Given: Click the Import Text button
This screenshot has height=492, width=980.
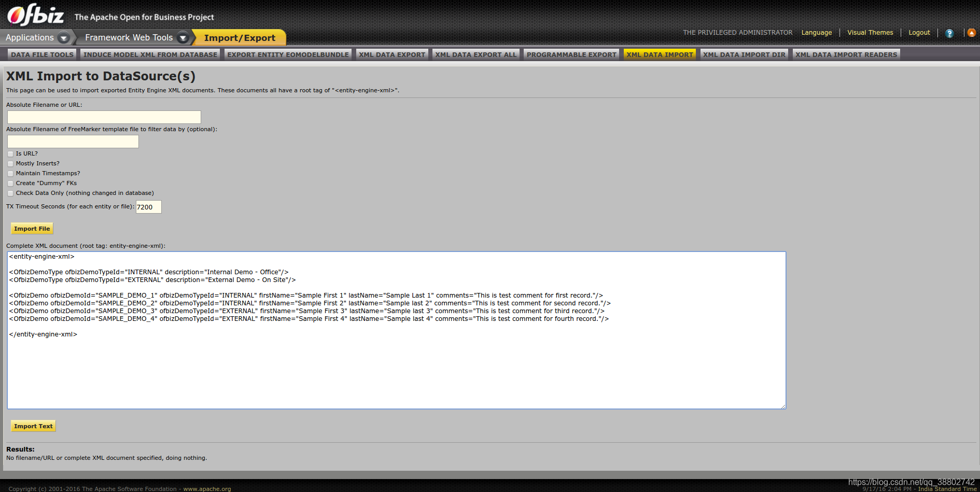Looking at the screenshot, I should (33, 426).
